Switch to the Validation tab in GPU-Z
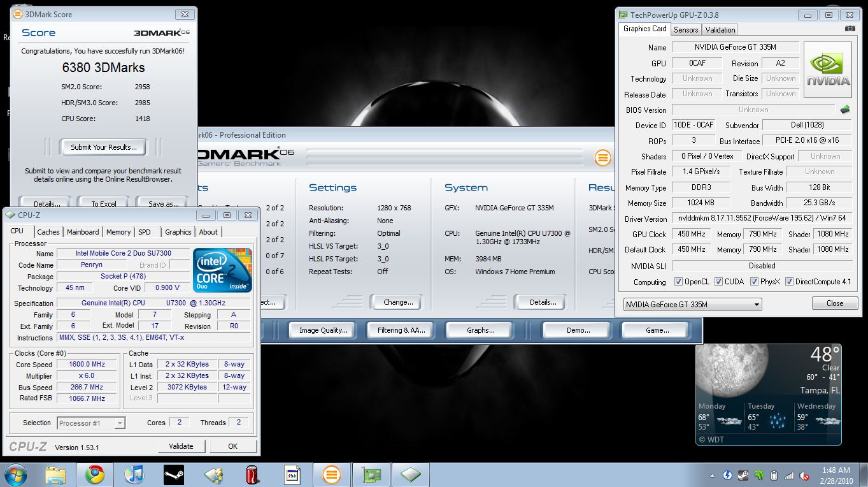868x487 pixels. (720, 29)
